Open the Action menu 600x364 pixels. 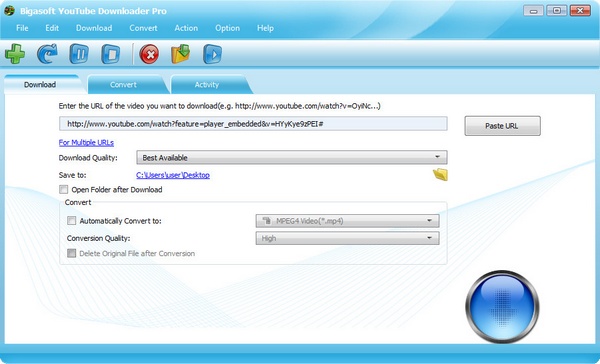(186, 28)
